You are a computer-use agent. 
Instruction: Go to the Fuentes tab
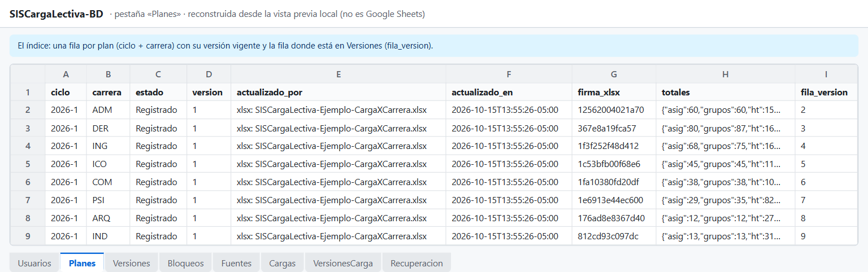coord(236,263)
